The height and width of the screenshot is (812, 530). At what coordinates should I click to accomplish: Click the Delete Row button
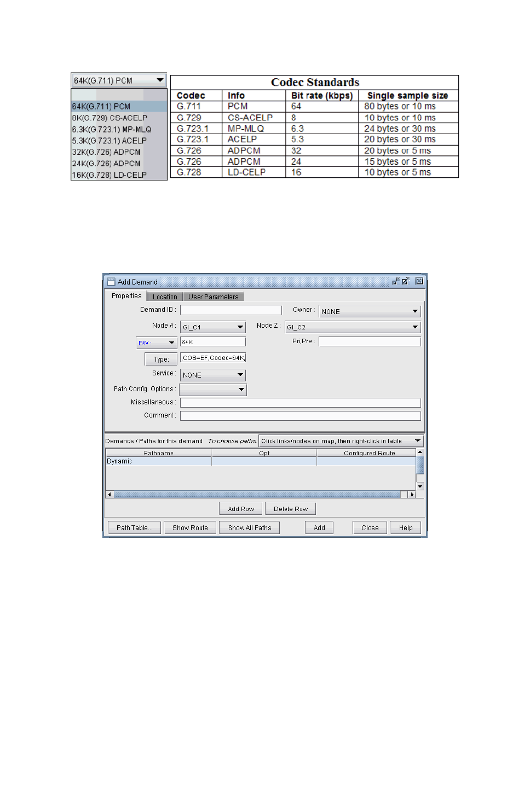[x=291, y=509]
